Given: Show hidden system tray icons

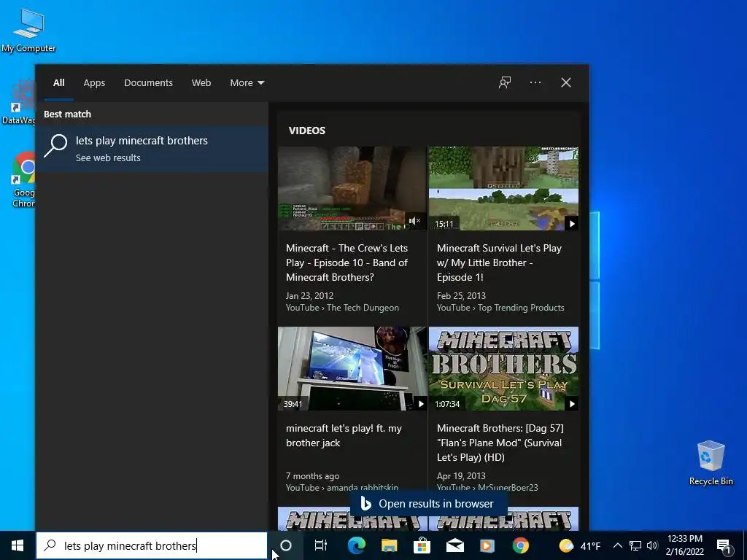Looking at the screenshot, I should pyautogui.click(x=617, y=545).
